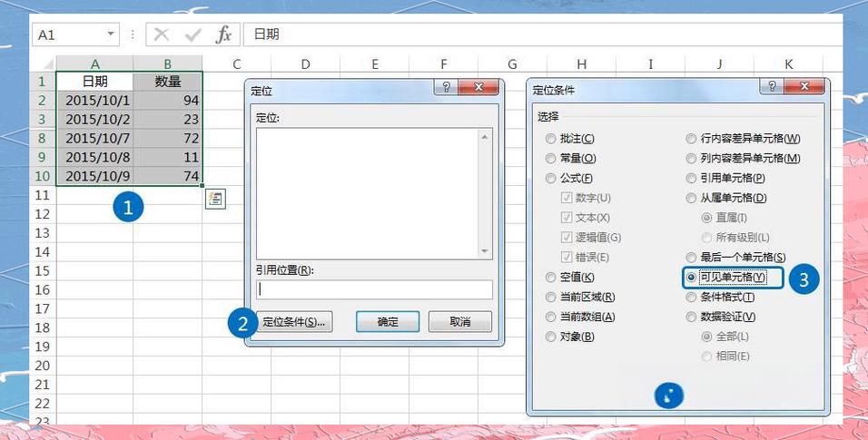Select the 常量(O) radio option
The height and width of the screenshot is (440, 868).
(571, 158)
